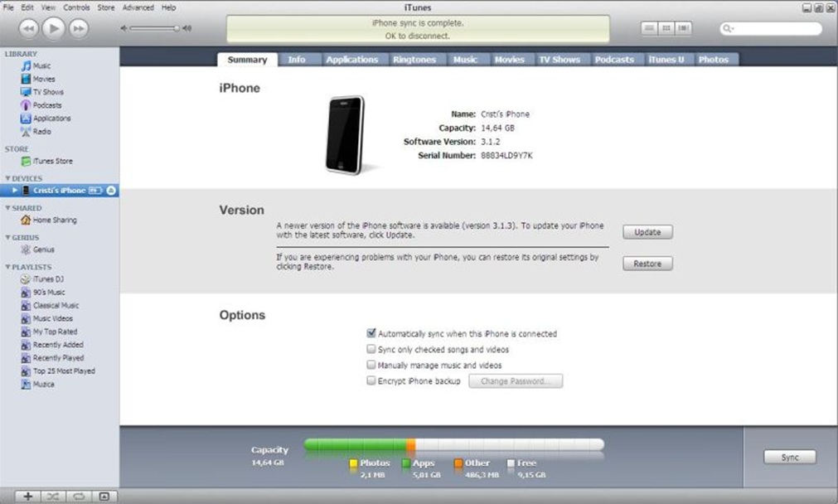This screenshot has width=838, height=504.
Task: Open the iTunes Store from sidebar
Action: click(52, 162)
